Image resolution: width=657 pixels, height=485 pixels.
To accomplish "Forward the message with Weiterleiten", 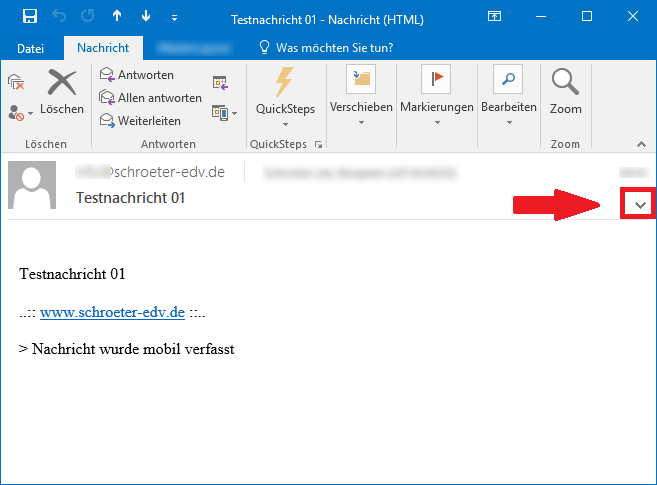I will click(140, 121).
